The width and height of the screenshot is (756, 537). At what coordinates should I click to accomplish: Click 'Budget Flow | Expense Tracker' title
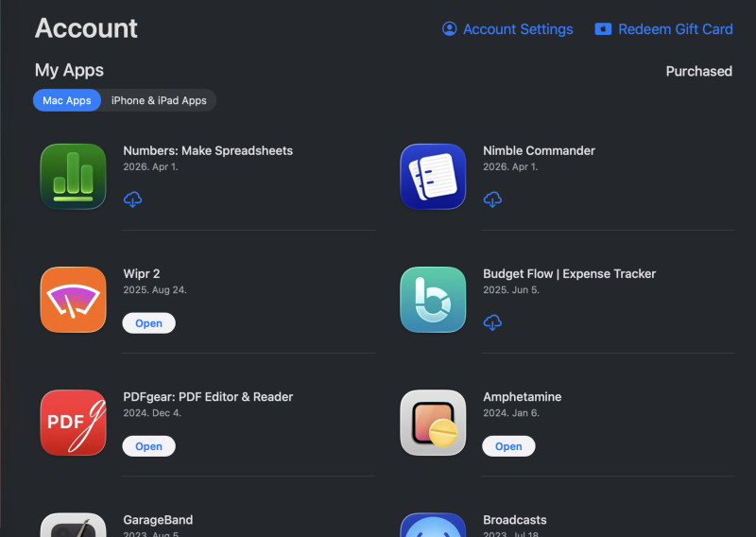point(570,273)
